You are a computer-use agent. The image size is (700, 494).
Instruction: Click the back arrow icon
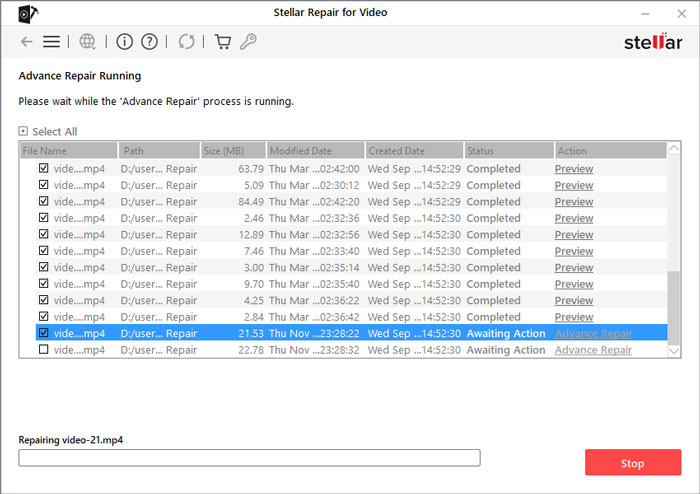(26, 42)
